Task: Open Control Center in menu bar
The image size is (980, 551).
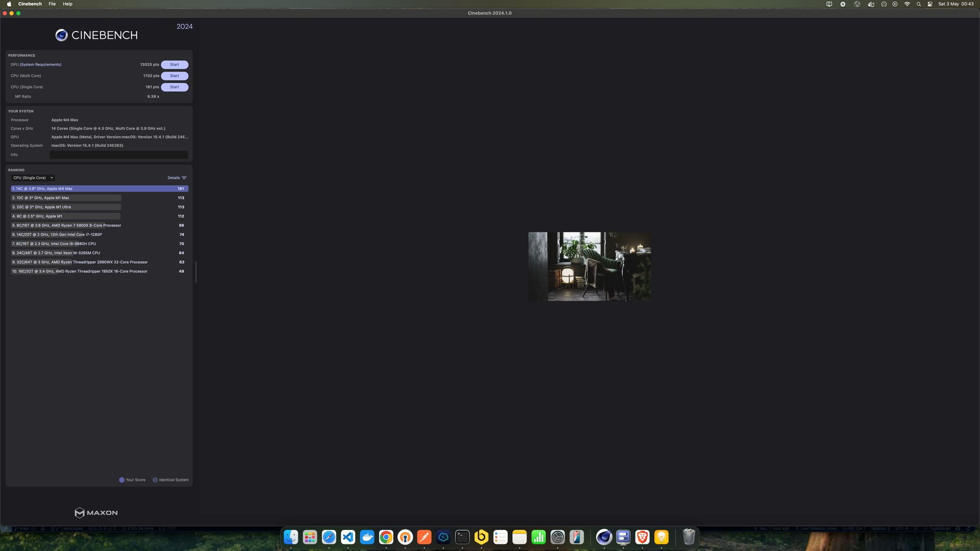Action: tap(930, 4)
